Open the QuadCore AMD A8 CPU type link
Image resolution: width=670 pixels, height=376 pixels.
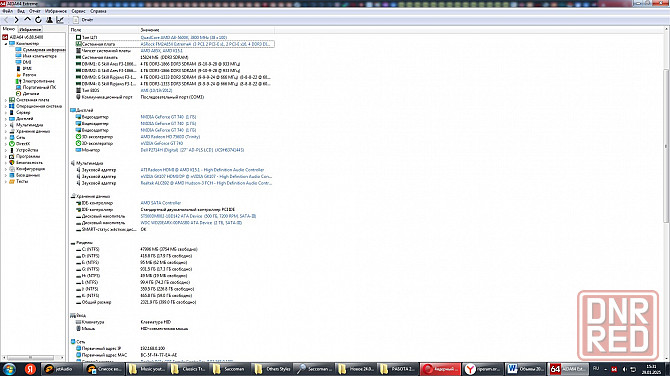pos(184,38)
